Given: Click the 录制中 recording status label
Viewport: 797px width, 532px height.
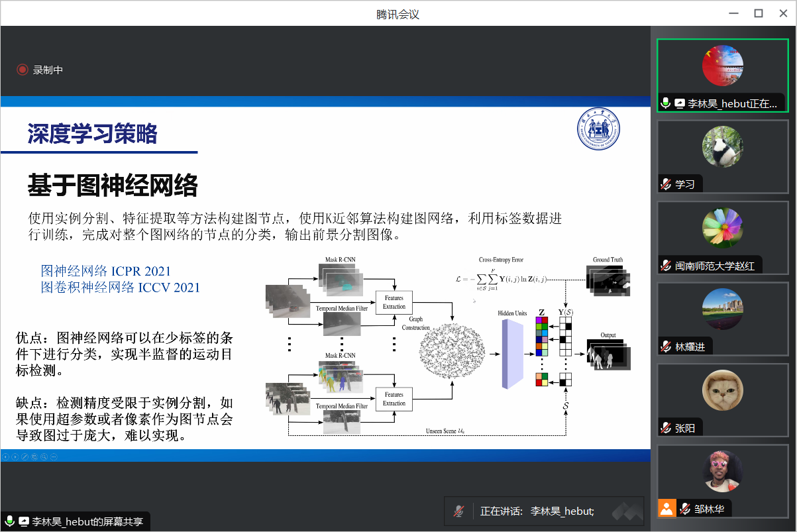Looking at the screenshot, I should click(48, 70).
